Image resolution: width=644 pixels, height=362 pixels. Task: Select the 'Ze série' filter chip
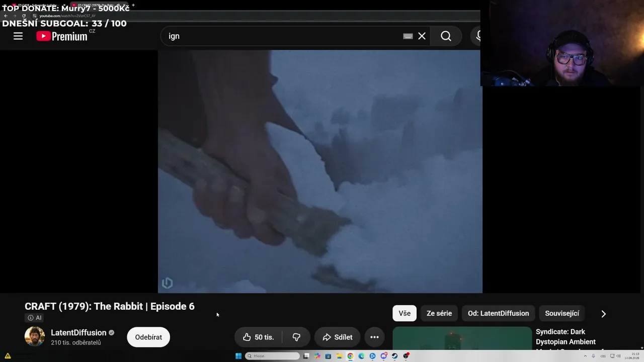(x=439, y=313)
